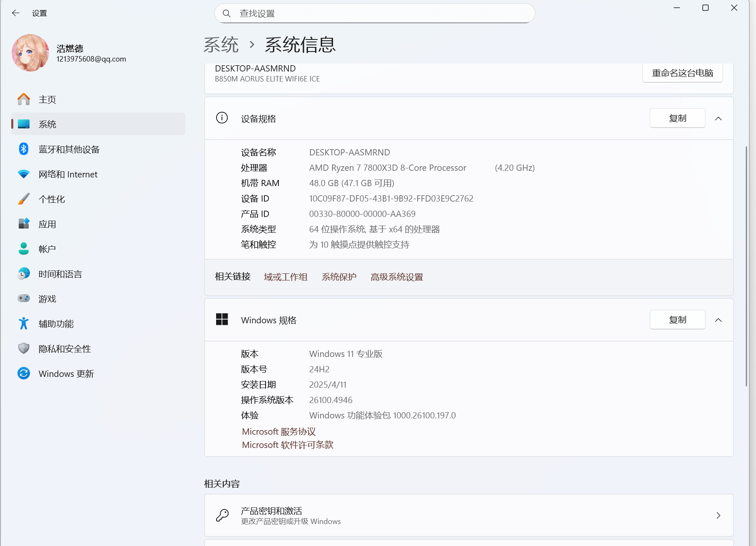Image resolution: width=756 pixels, height=546 pixels.
Task: Click the 查找设置 search field
Action: click(x=375, y=13)
